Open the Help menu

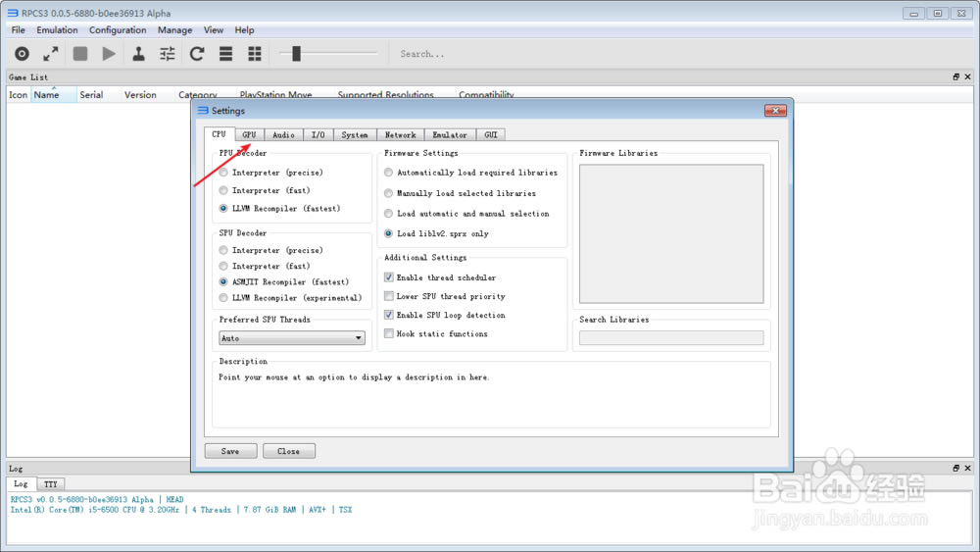click(x=244, y=30)
